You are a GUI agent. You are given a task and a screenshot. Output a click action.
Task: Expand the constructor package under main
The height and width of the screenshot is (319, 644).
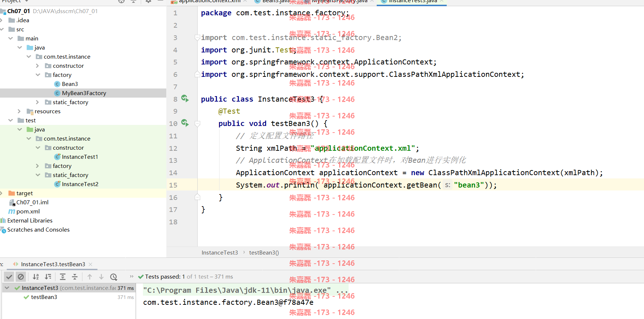pyautogui.click(x=38, y=66)
